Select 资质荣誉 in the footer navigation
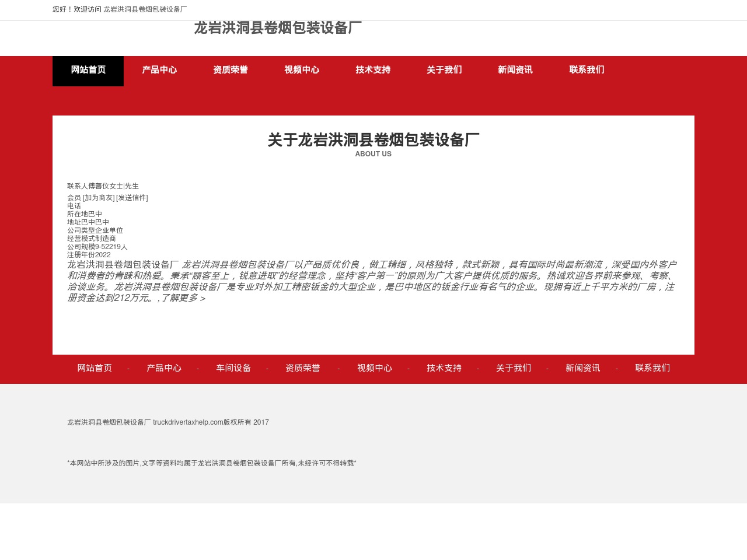Viewport: 747px width, 560px height. [x=303, y=368]
